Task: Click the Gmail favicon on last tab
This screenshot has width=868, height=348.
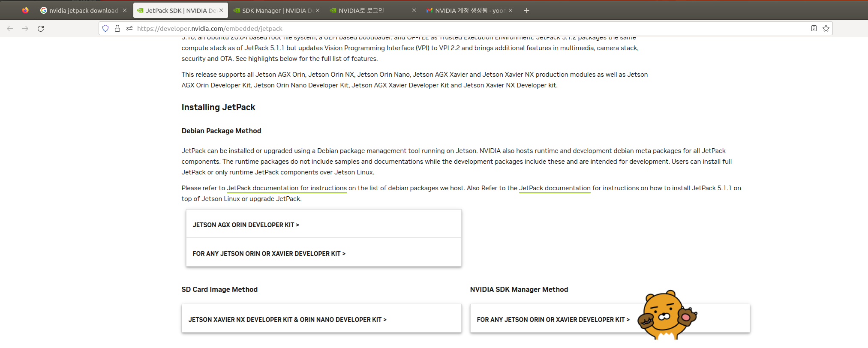Action: pyautogui.click(x=429, y=10)
